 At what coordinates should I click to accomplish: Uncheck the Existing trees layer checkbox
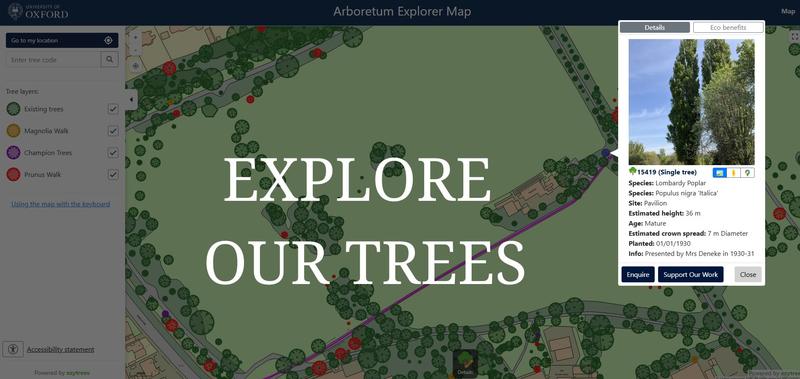click(x=113, y=109)
